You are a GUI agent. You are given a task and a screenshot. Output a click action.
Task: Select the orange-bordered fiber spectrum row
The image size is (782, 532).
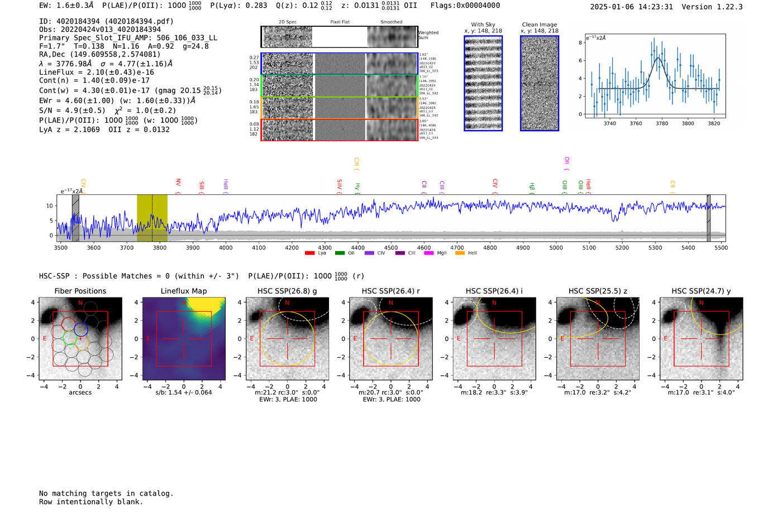click(340, 108)
